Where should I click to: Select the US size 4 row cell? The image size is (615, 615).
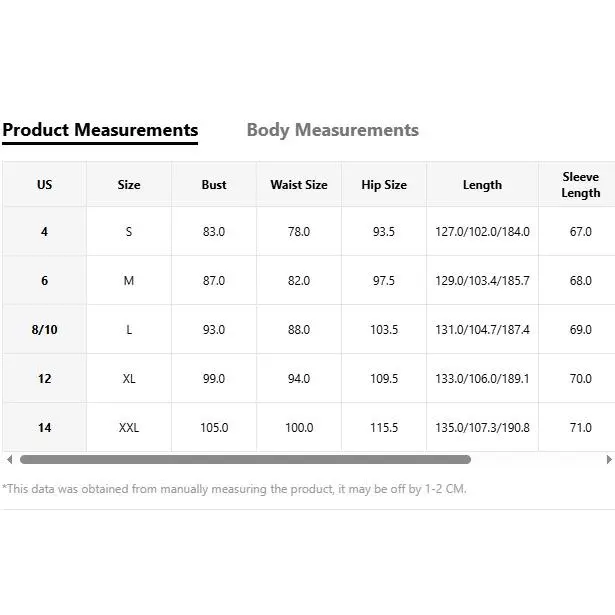44,232
